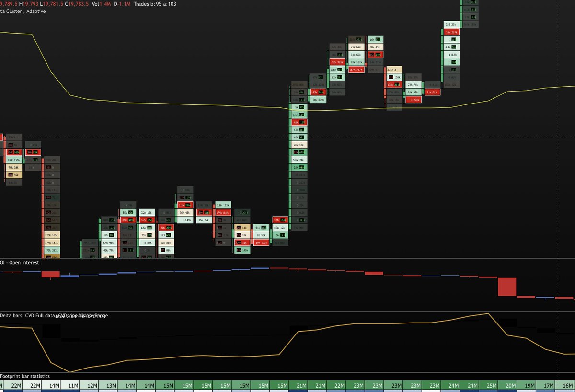Click the 79k 38k footprint cell

(14, 168)
